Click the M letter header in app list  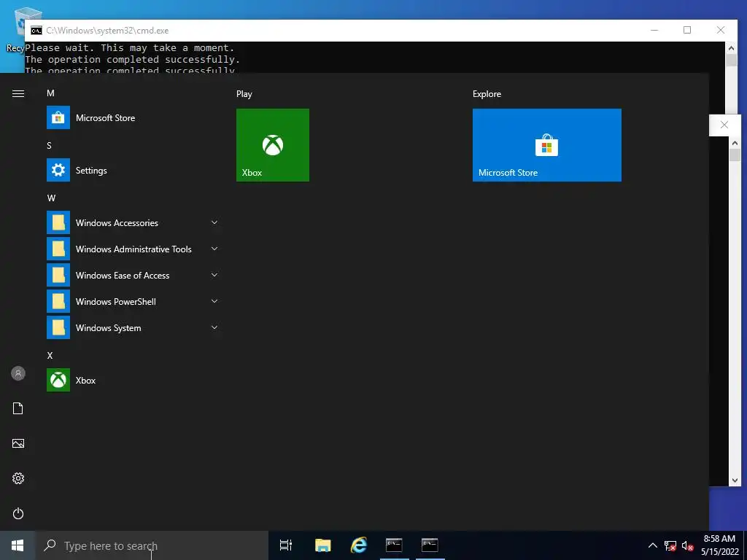50,93
